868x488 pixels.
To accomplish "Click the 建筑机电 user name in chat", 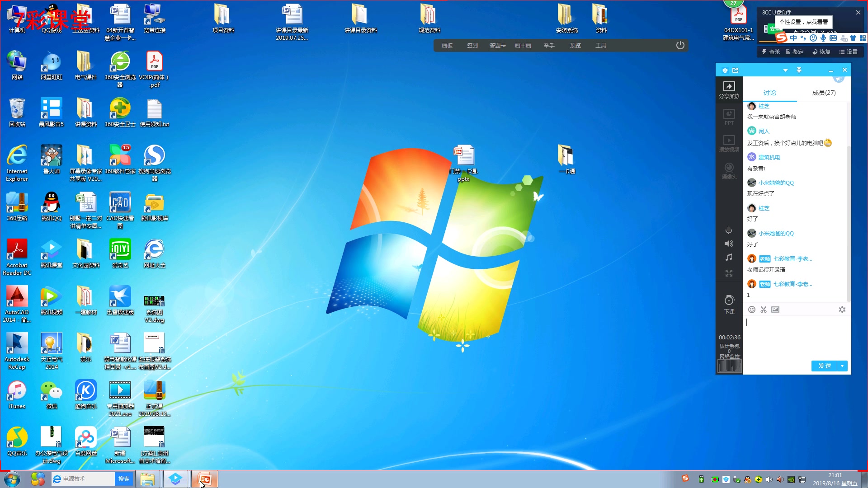I will tap(769, 157).
